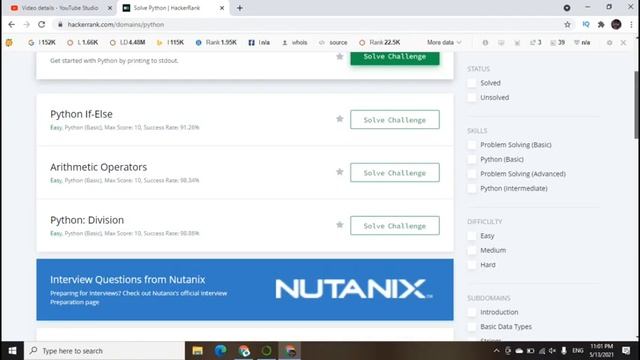Viewport: 640px width, 360px height.
Task: Solve Challenge for Arithmetic Operators
Action: [x=395, y=173]
